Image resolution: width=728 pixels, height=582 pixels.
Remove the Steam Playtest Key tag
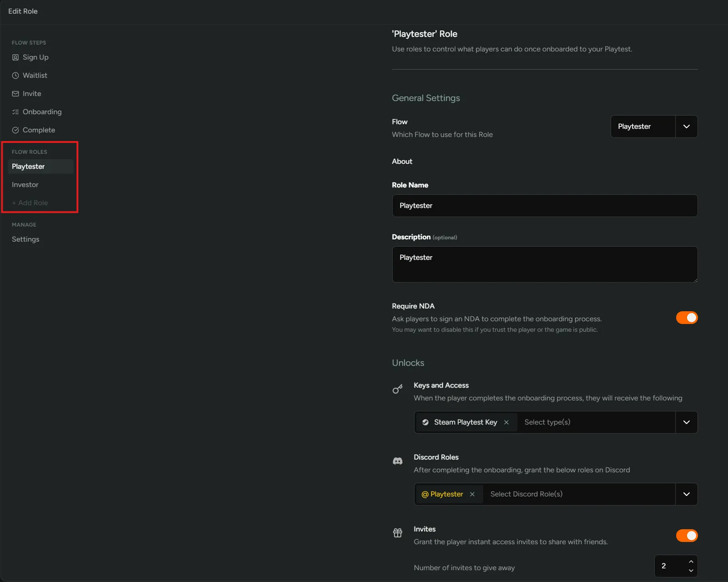point(506,422)
